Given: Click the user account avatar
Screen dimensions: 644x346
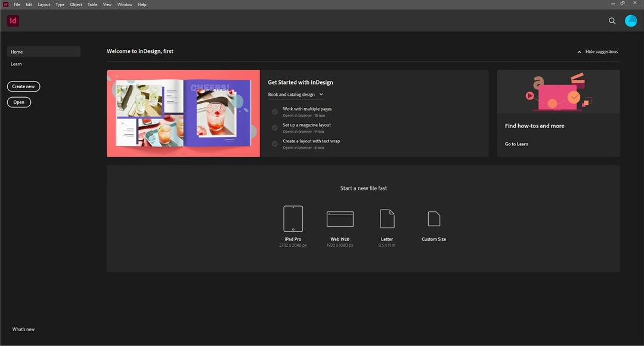Looking at the screenshot, I should coord(630,21).
